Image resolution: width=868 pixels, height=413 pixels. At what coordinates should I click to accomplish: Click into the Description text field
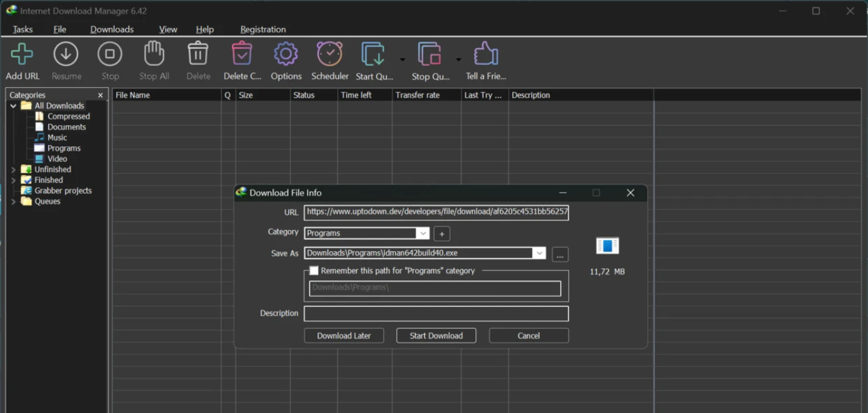pyautogui.click(x=436, y=314)
